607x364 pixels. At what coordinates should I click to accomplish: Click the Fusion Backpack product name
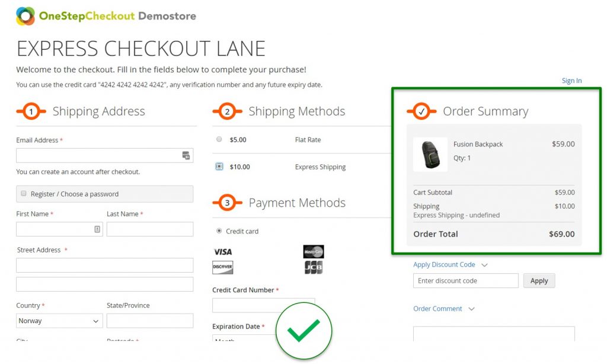tap(478, 144)
